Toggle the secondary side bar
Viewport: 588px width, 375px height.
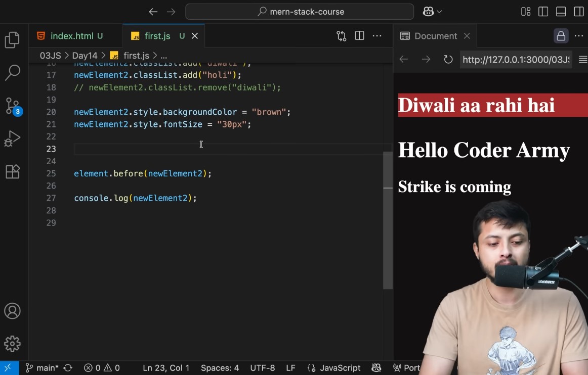578,12
